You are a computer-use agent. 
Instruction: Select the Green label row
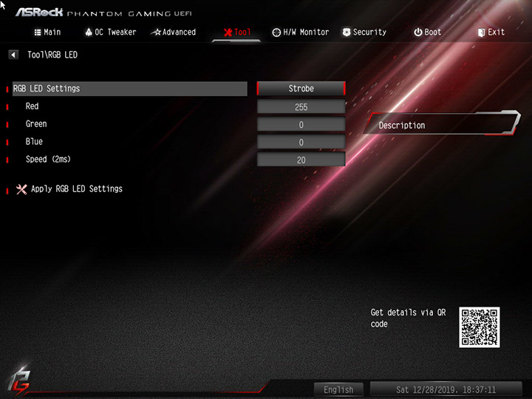(x=36, y=124)
